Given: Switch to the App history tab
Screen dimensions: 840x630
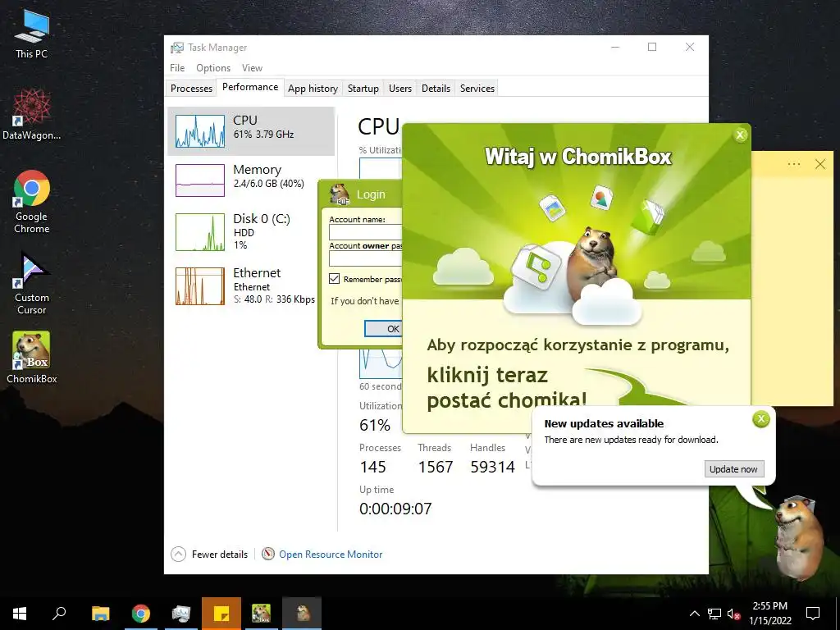Looking at the screenshot, I should click(313, 89).
